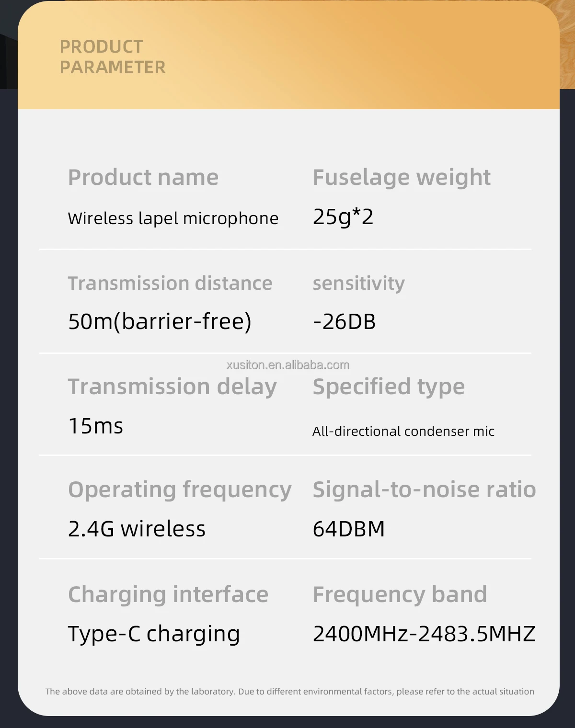Select the Product name label
Viewport: 575px width, 728px height.
pyautogui.click(x=143, y=177)
